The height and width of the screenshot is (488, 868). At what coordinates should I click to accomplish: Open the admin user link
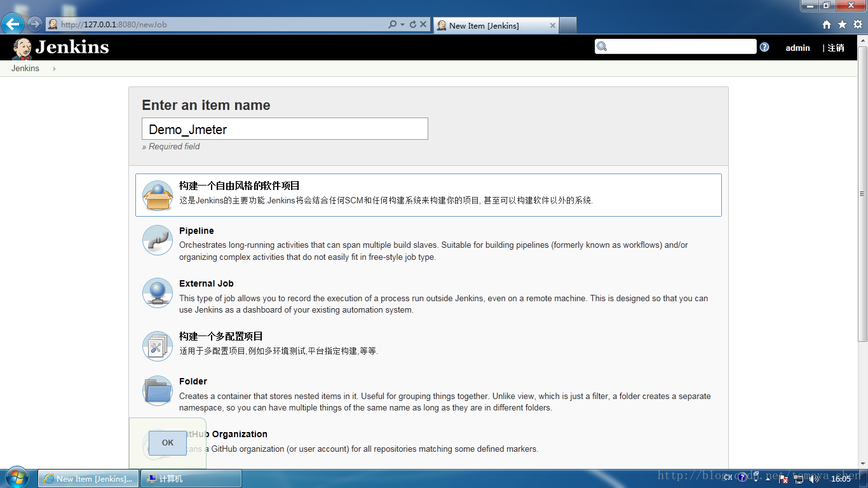click(x=797, y=48)
